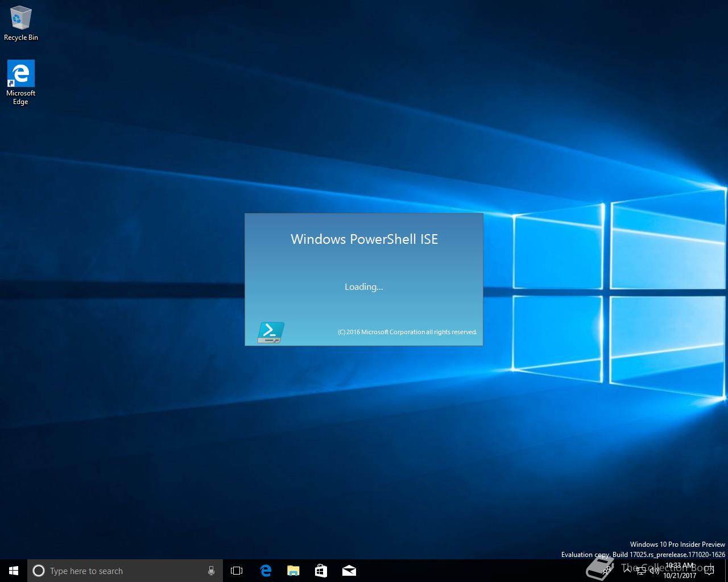Launch Edge from the taskbar
Image resolution: width=728 pixels, height=582 pixels.
[265, 571]
